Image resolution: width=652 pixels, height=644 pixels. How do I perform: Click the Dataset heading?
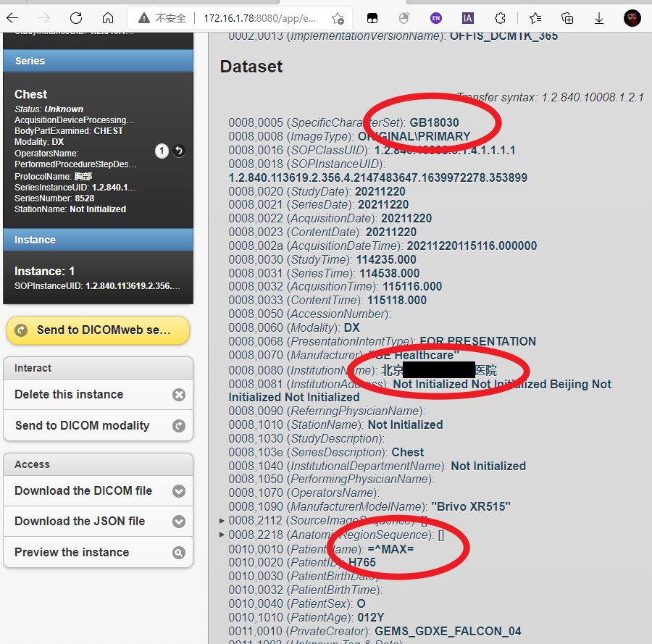(x=251, y=67)
